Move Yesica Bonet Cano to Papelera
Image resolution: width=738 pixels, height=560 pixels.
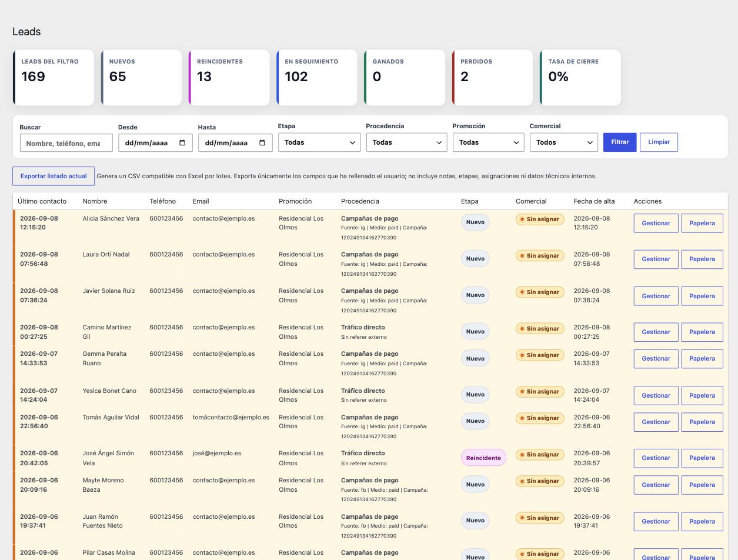coord(702,395)
